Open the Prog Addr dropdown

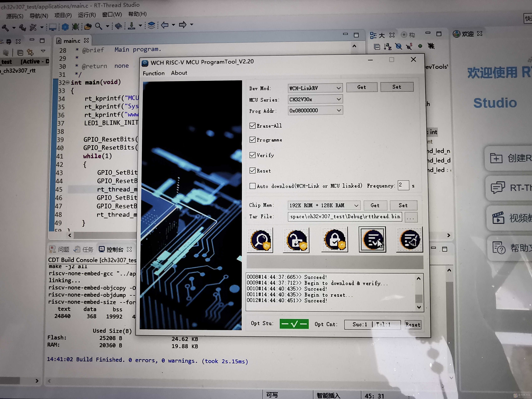tap(315, 110)
